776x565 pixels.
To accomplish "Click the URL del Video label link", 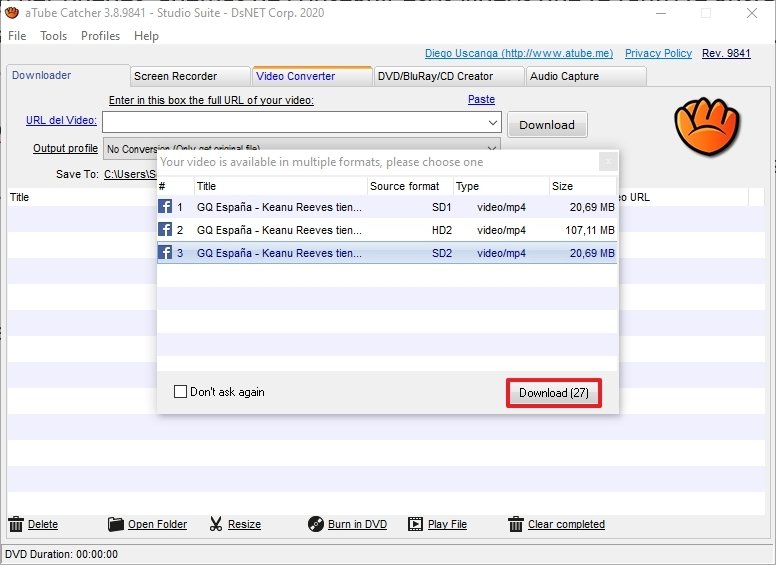I will [61, 120].
